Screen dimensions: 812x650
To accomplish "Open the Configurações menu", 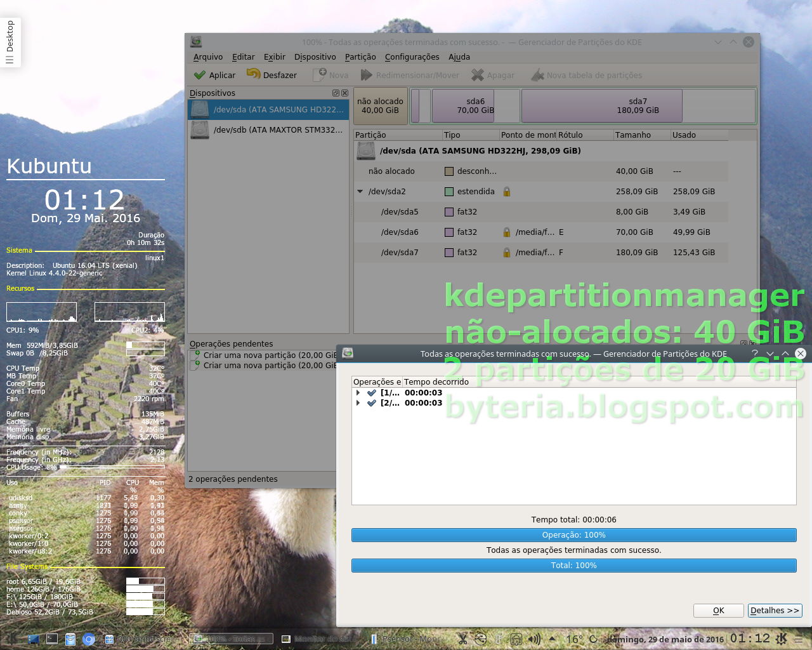I will [x=412, y=57].
